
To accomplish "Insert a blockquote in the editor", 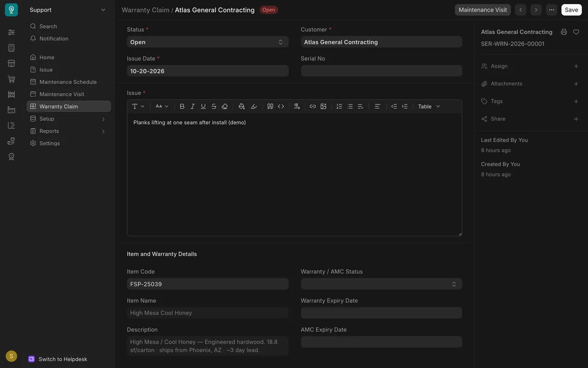I will 270,106.
